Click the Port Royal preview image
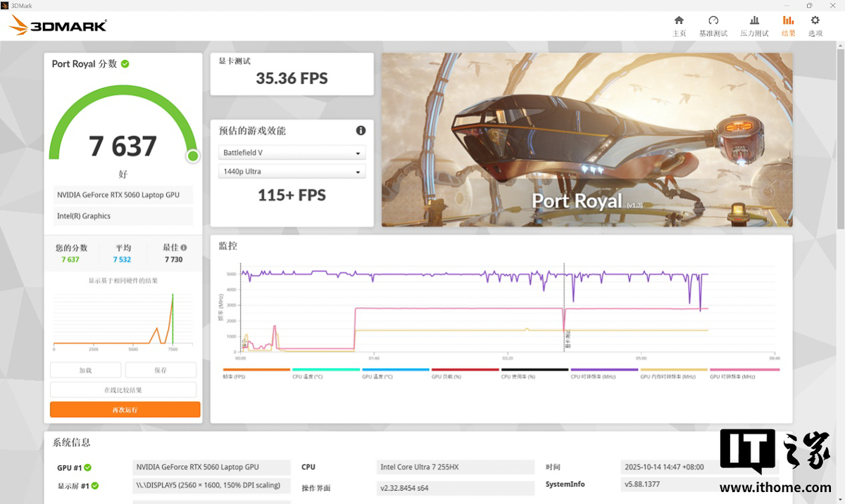The image size is (845, 504). [x=587, y=140]
